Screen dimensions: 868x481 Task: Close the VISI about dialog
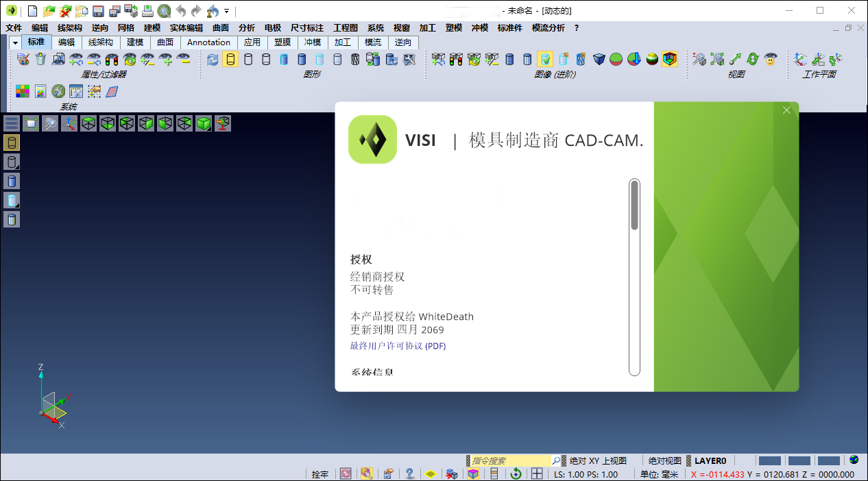click(x=787, y=110)
